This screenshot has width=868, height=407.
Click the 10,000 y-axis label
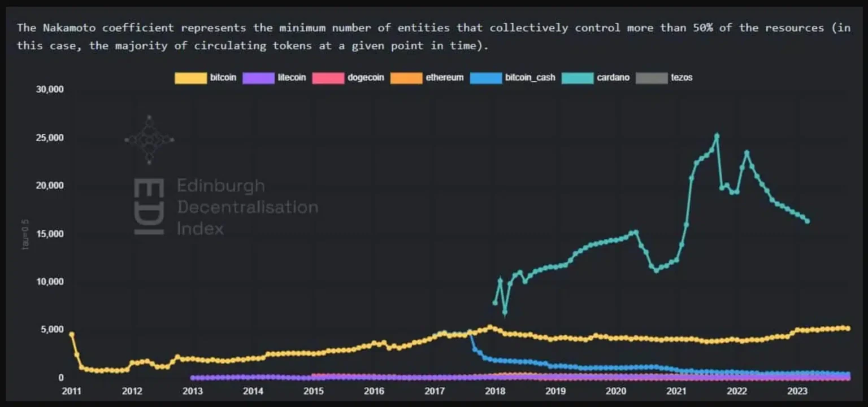50,282
